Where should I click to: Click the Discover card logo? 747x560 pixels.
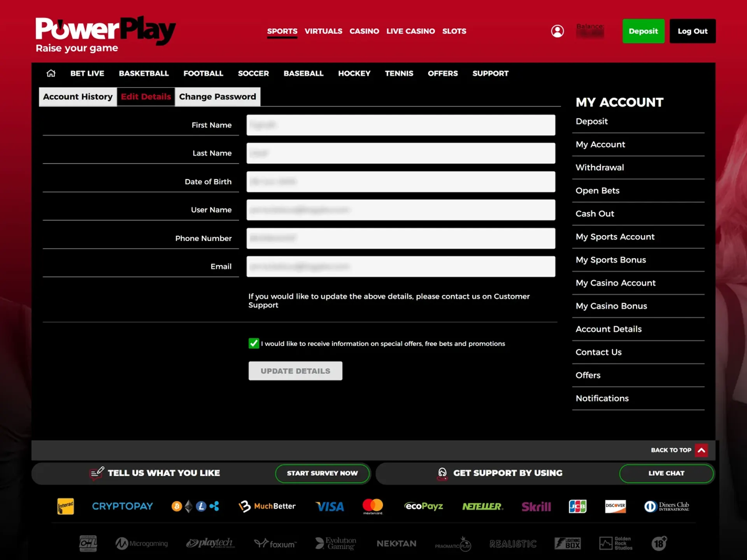pos(615,506)
